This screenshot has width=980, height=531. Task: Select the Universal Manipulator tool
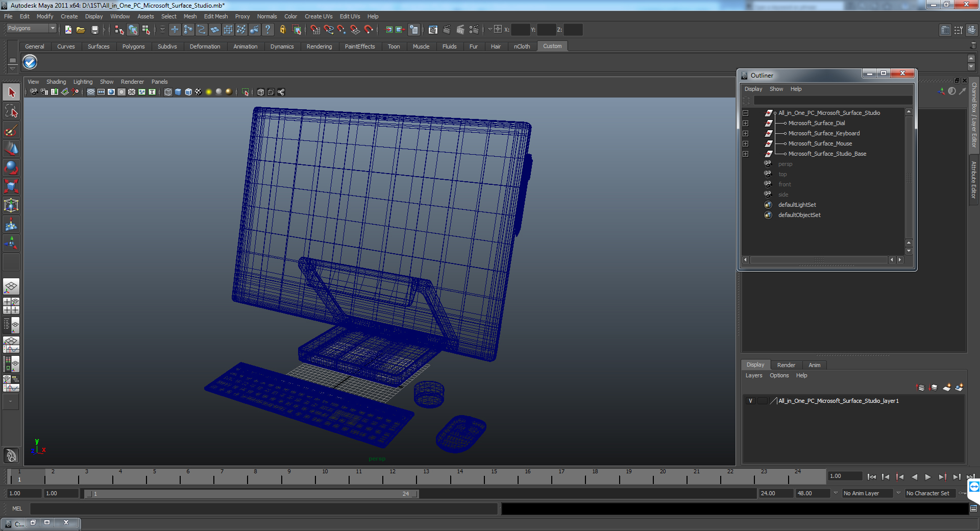coord(11,205)
